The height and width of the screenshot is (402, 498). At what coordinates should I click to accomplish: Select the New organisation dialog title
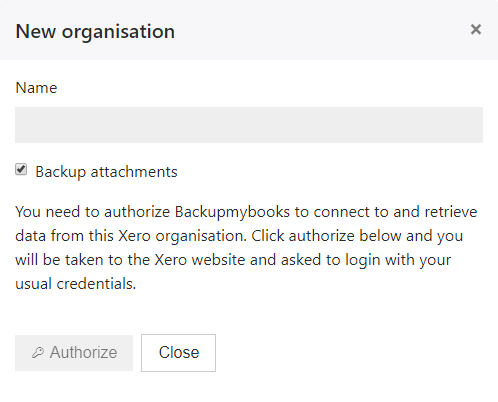pos(95,32)
